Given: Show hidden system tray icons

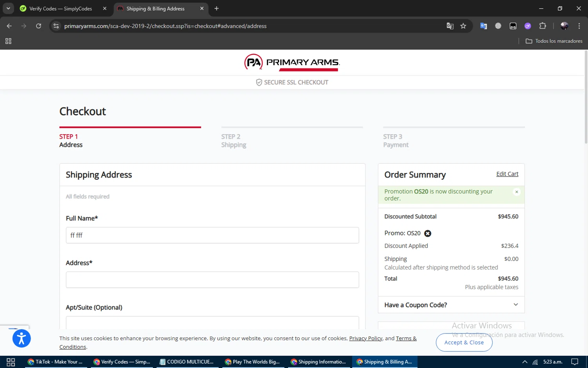Looking at the screenshot, I should (524, 362).
